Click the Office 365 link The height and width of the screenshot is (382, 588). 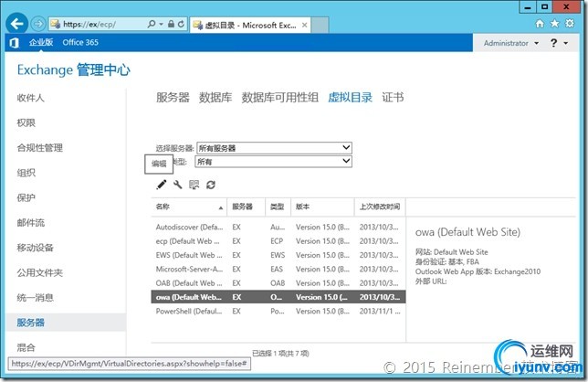pos(80,42)
